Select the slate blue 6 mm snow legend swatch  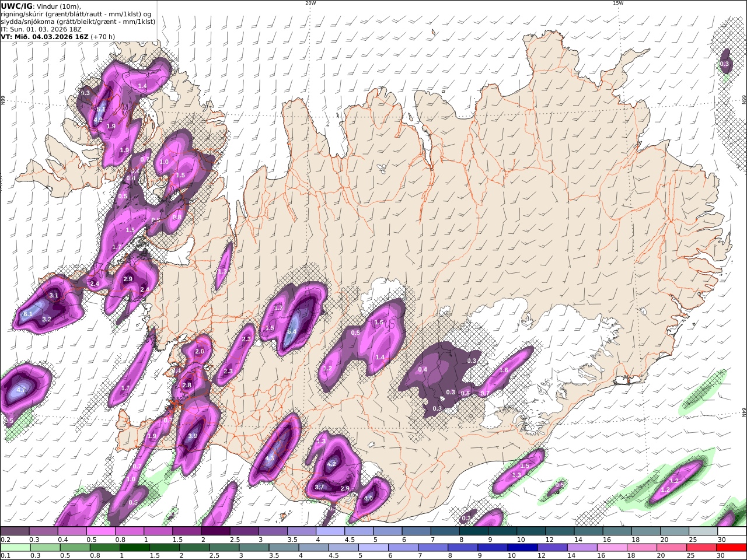(x=417, y=531)
